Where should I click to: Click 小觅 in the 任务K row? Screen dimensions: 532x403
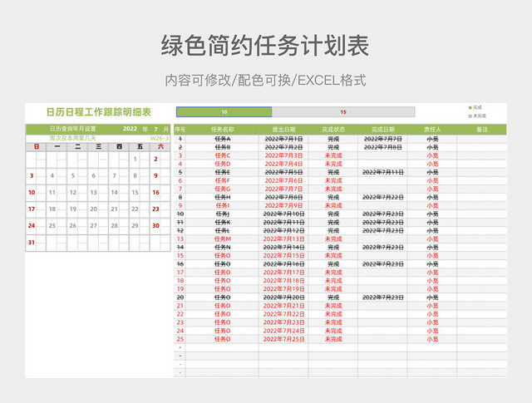click(432, 223)
